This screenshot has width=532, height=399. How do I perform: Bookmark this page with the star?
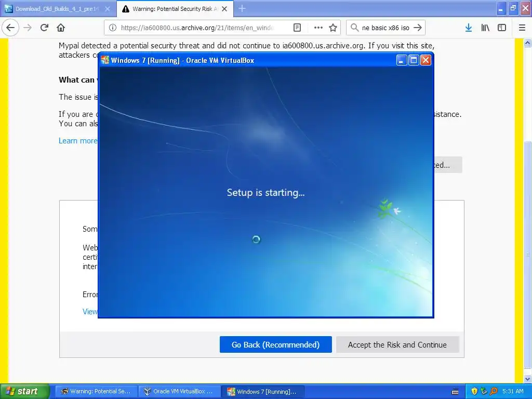click(333, 28)
